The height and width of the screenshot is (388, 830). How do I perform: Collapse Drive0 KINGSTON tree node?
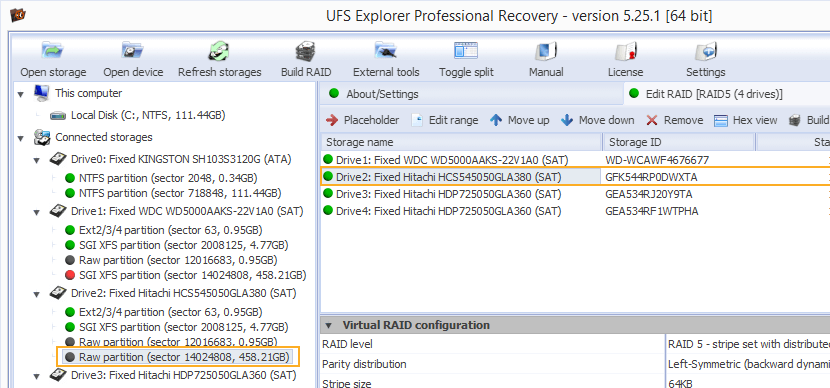37,159
